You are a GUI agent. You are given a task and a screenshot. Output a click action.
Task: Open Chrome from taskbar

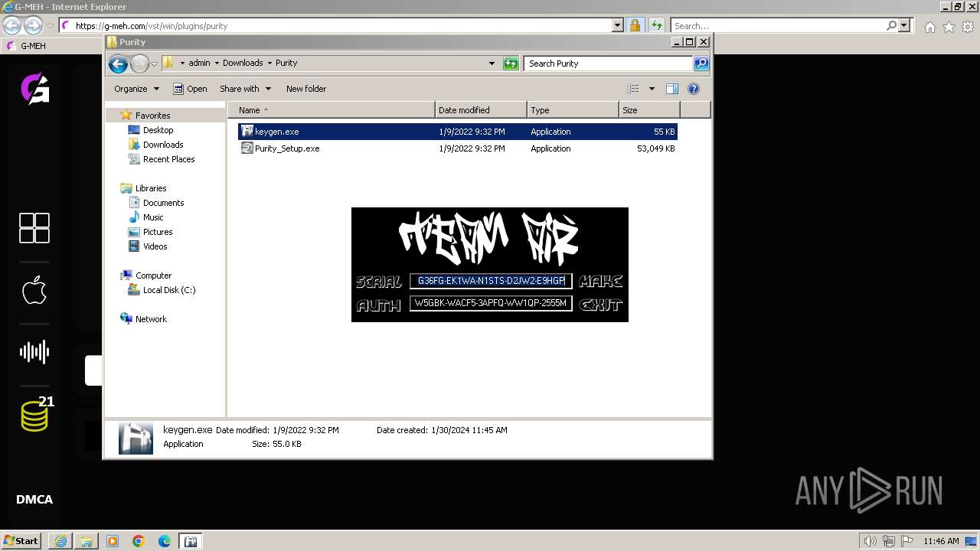click(x=139, y=541)
